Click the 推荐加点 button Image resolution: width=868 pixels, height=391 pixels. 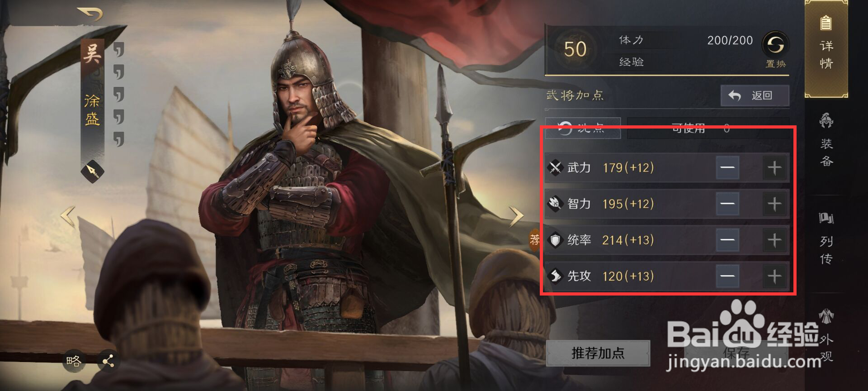pos(598,353)
